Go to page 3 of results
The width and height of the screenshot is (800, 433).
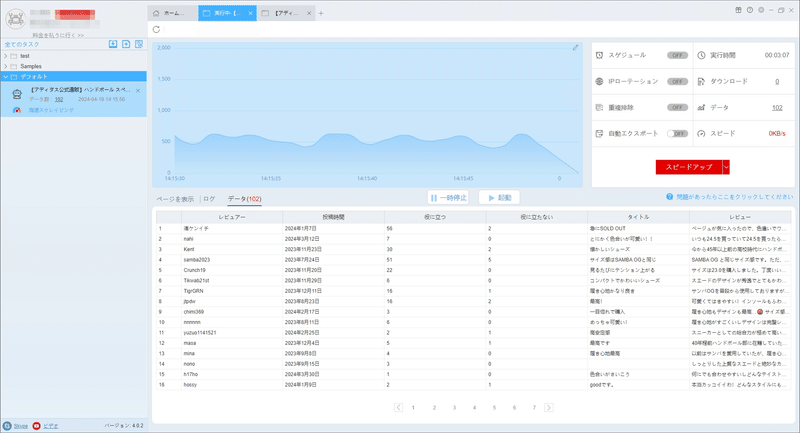coord(454,407)
